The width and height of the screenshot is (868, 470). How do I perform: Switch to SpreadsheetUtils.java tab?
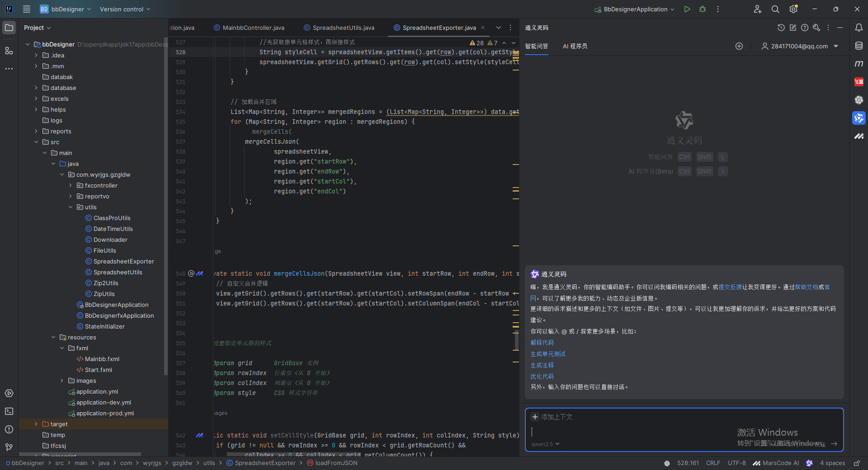339,28
